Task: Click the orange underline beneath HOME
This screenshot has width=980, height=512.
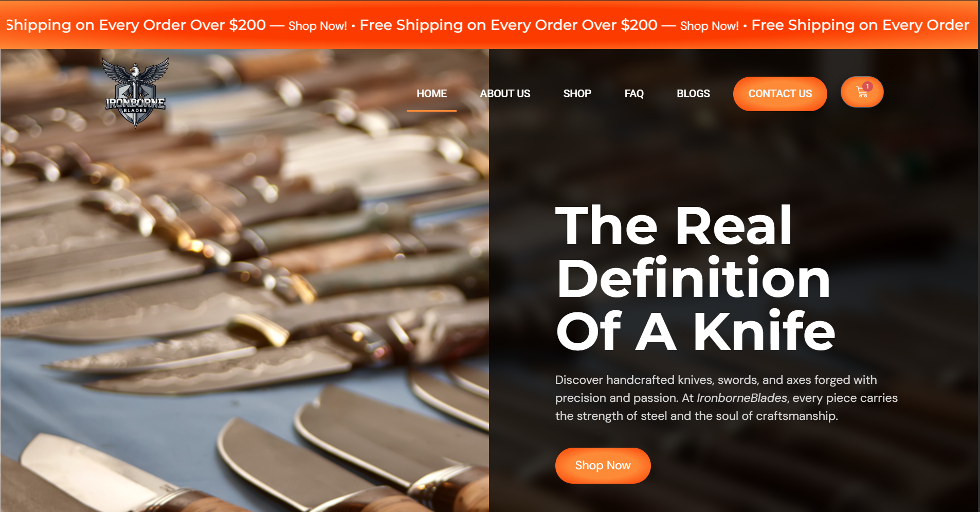Action: [431, 111]
